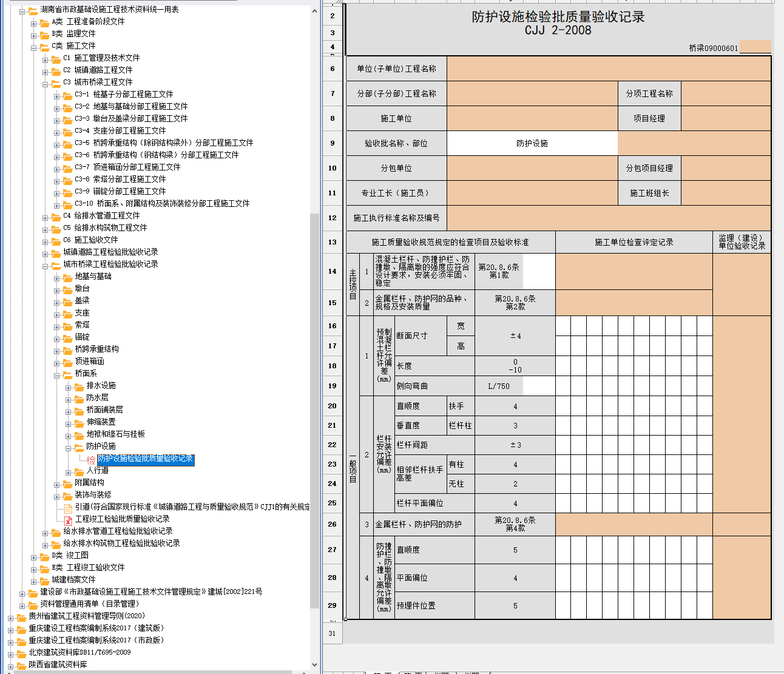The width and height of the screenshot is (784, 674).
Task: Collapse the C类 施工文件 node
Action: [x=34, y=47]
